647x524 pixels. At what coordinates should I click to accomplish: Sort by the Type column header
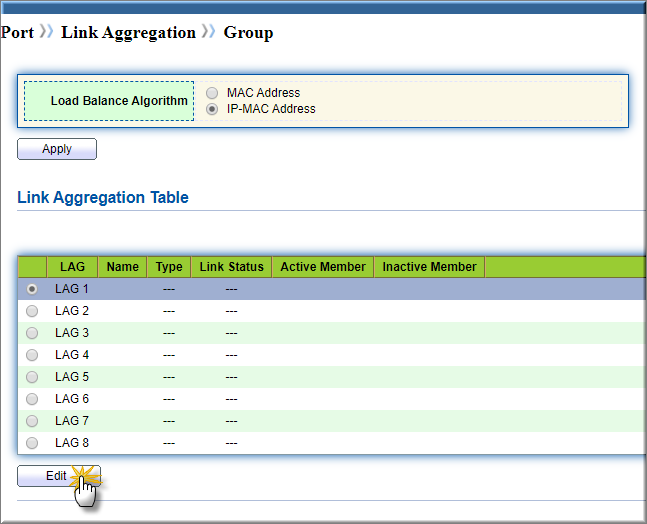[169, 267]
